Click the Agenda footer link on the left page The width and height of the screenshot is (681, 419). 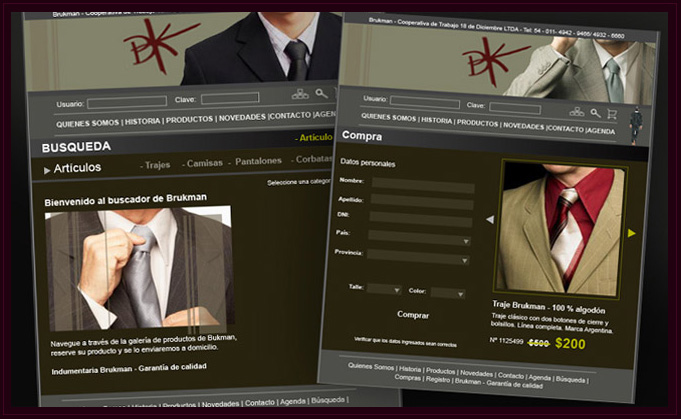pos(292,401)
